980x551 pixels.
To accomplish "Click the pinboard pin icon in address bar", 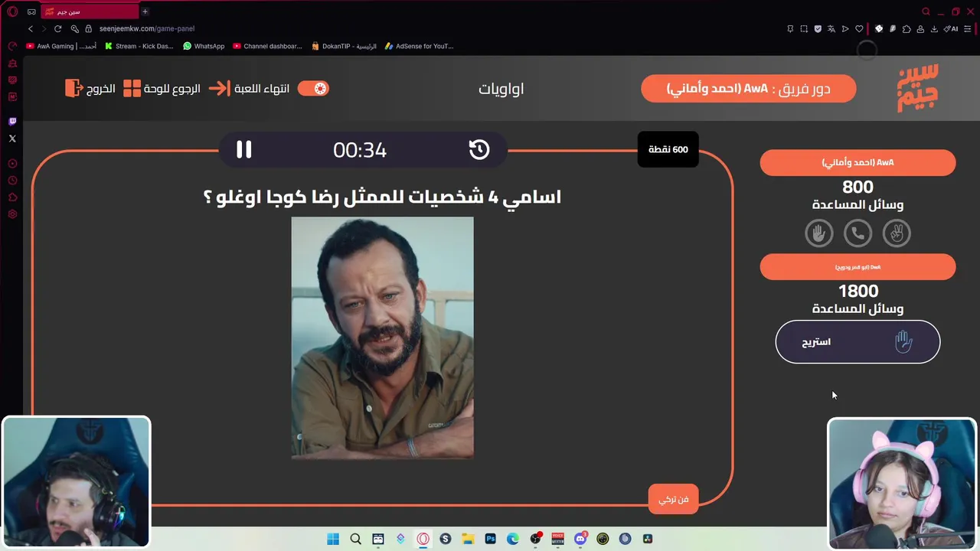I will [790, 29].
